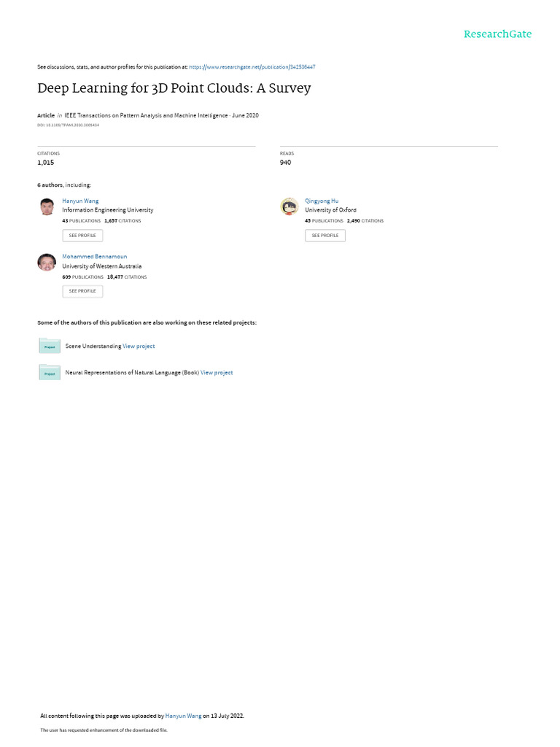Click the Scene Understanding project folder icon
The height and width of the screenshot is (747, 560).
[x=50, y=345]
